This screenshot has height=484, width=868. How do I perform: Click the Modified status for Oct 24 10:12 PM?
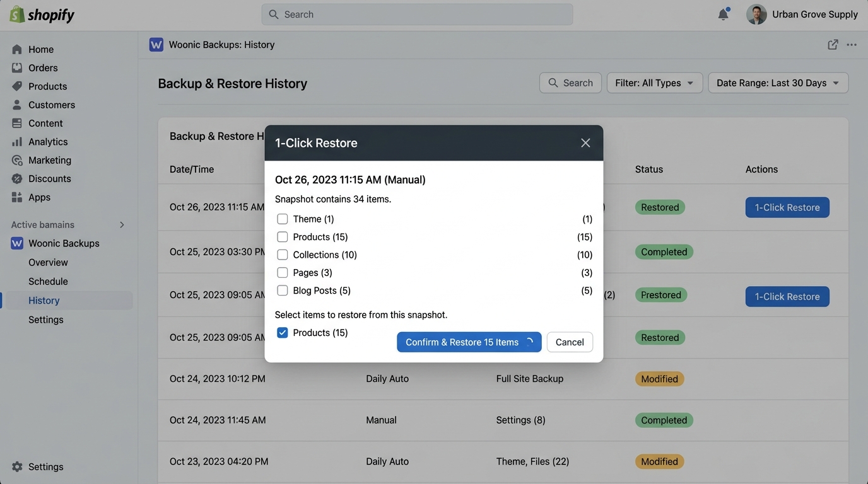coord(659,379)
